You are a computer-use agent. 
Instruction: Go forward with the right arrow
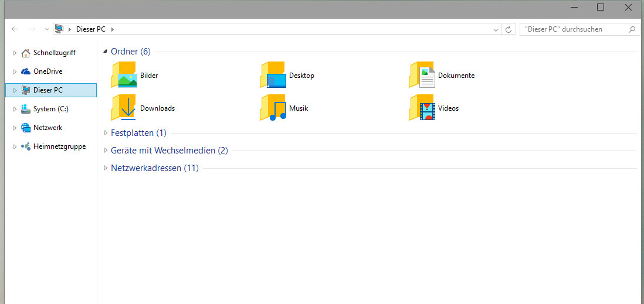(31, 29)
